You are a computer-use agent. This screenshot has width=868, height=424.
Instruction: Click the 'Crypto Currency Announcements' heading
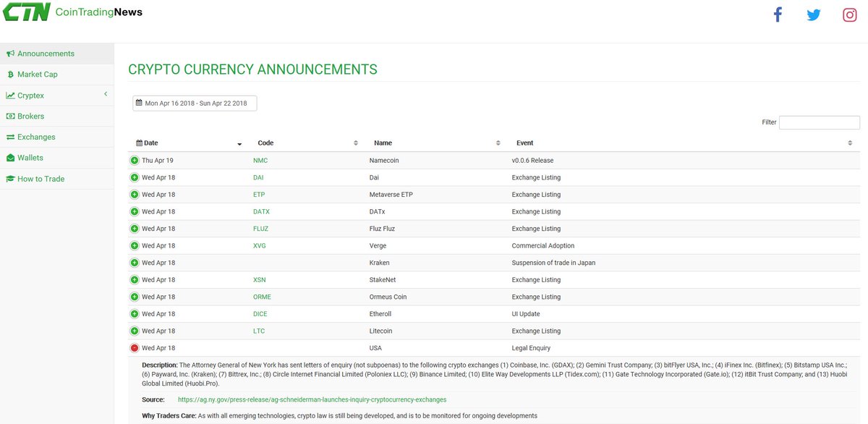click(252, 69)
